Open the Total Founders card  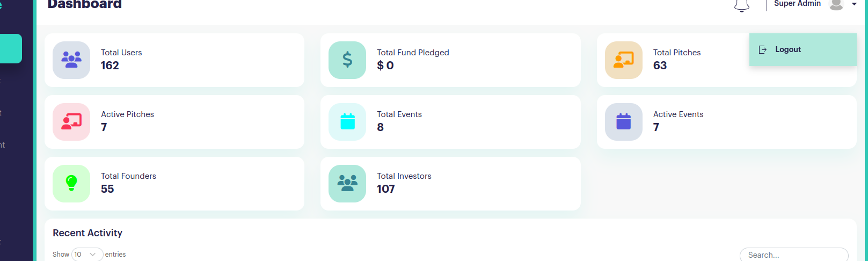[174, 184]
